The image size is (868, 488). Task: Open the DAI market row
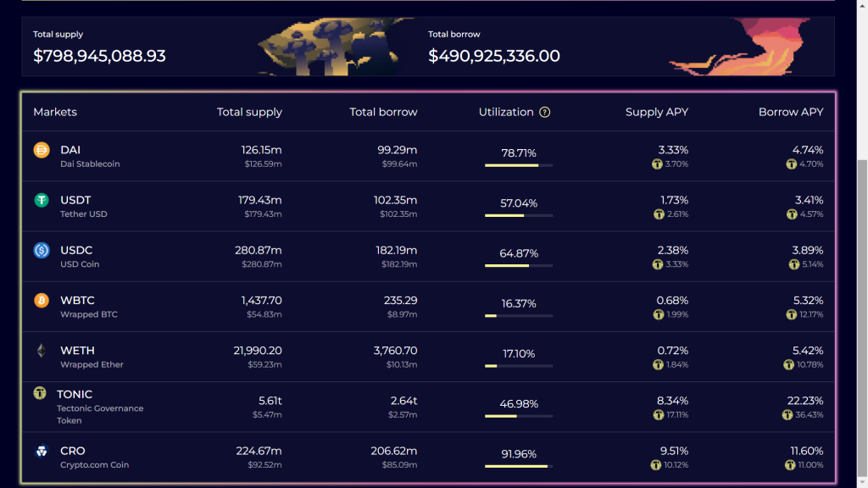pyautogui.click(x=428, y=156)
